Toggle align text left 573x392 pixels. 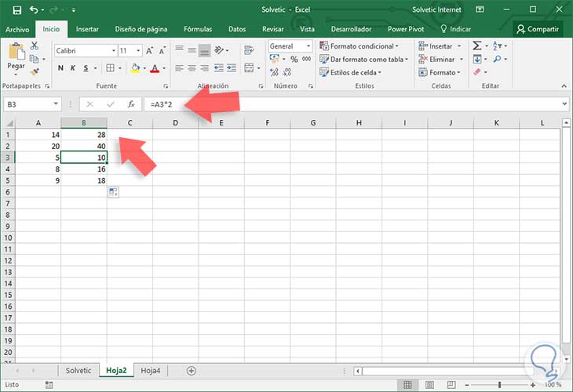179,68
